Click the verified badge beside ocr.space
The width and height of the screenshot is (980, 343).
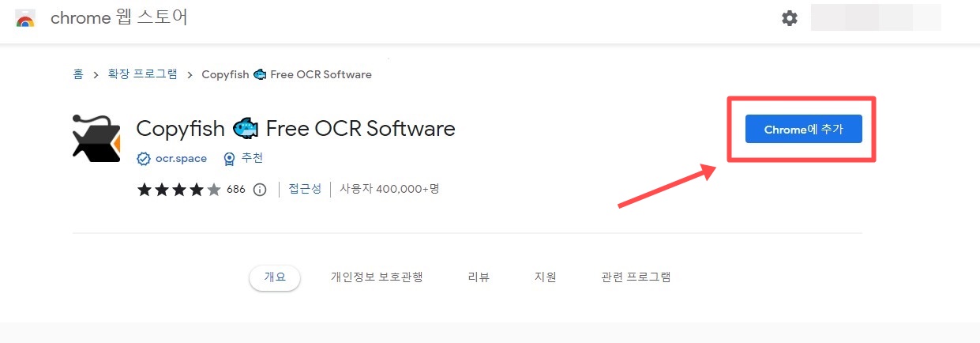point(144,159)
